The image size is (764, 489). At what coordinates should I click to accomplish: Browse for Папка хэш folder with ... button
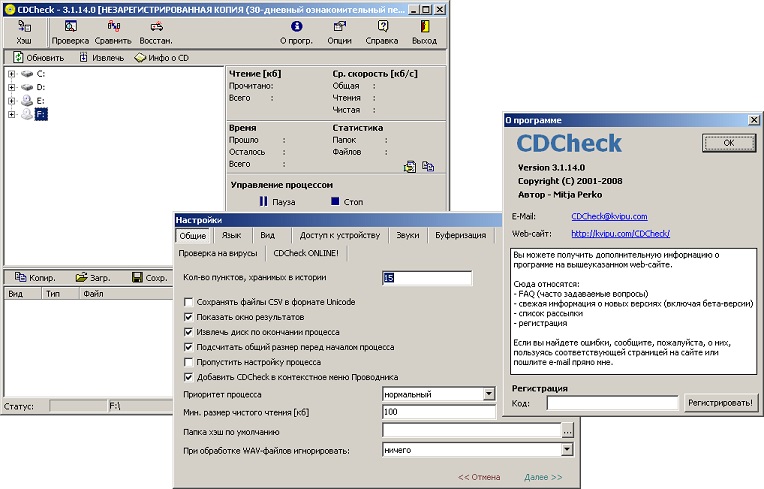(x=567, y=431)
